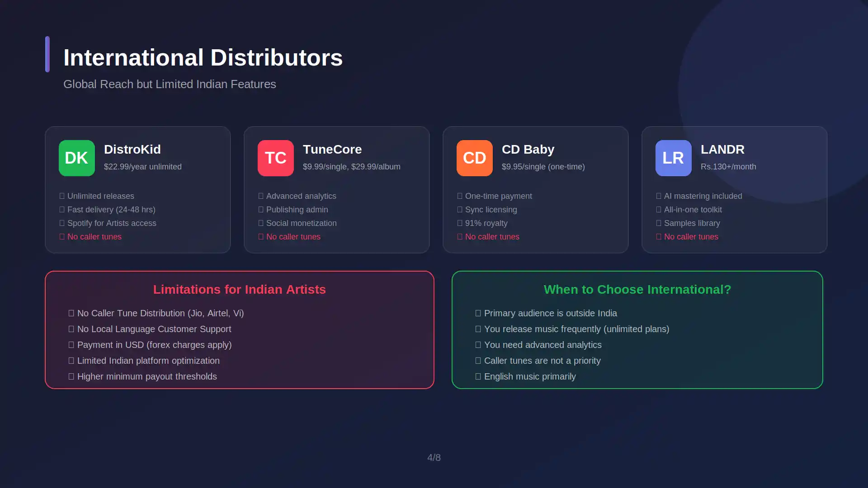
Task: Click No Caller Tune Distribution (Jio, Airtel, Vi)
Action: [156, 313]
